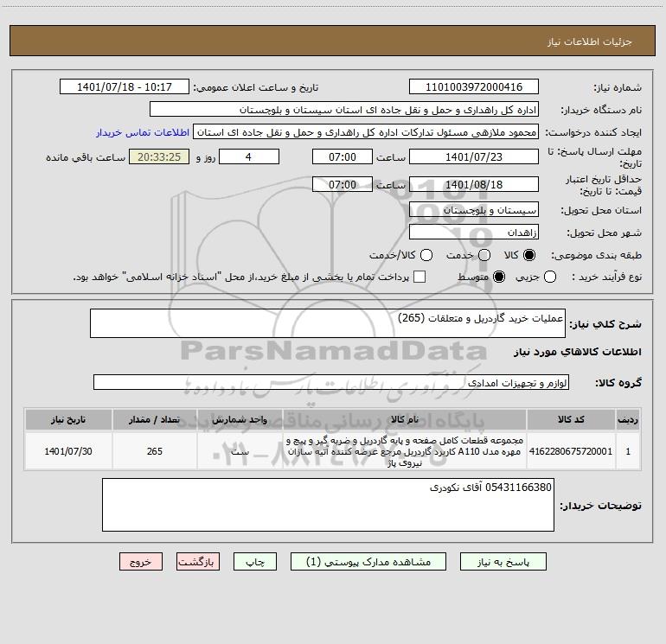Click the اطلاعات کالاهای مورد نیاز heading
The width and height of the screenshot is (666, 644).
[578, 352]
